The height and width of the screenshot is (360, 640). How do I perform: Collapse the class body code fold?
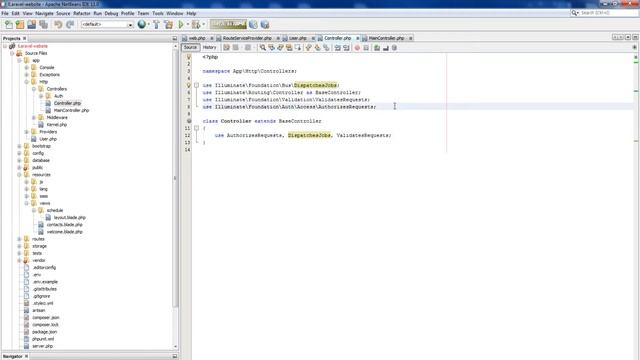(x=196, y=128)
